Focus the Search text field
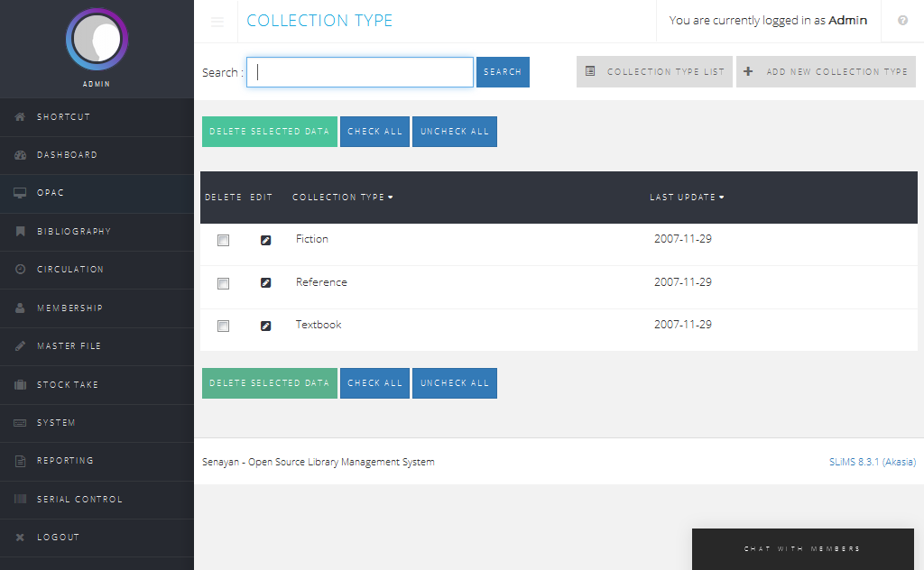This screenshot has height=570, width=924. 360,72
